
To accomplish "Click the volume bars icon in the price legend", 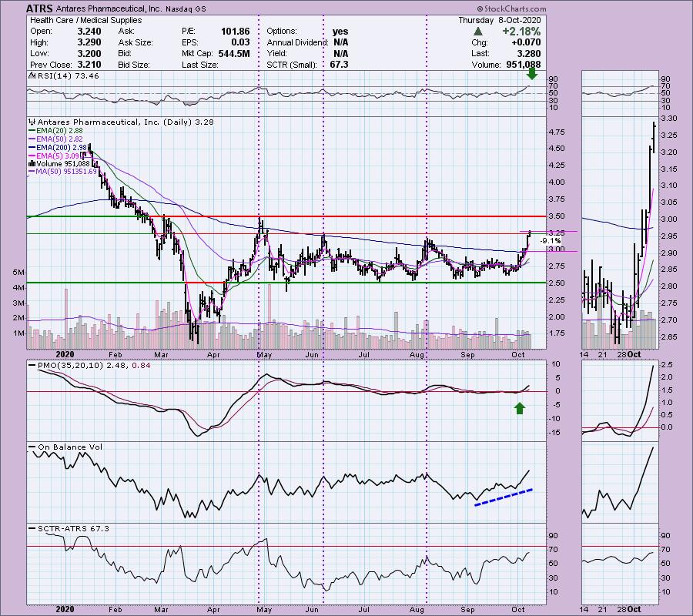I will (x=32, y=163).
